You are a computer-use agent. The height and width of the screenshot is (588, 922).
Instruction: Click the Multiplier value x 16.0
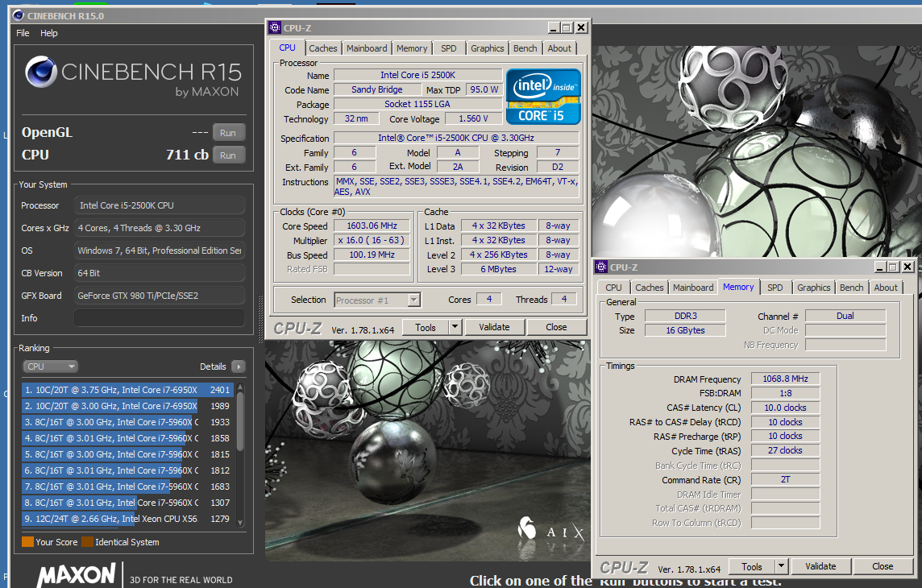pyautogui.click(x=372, y=240)
